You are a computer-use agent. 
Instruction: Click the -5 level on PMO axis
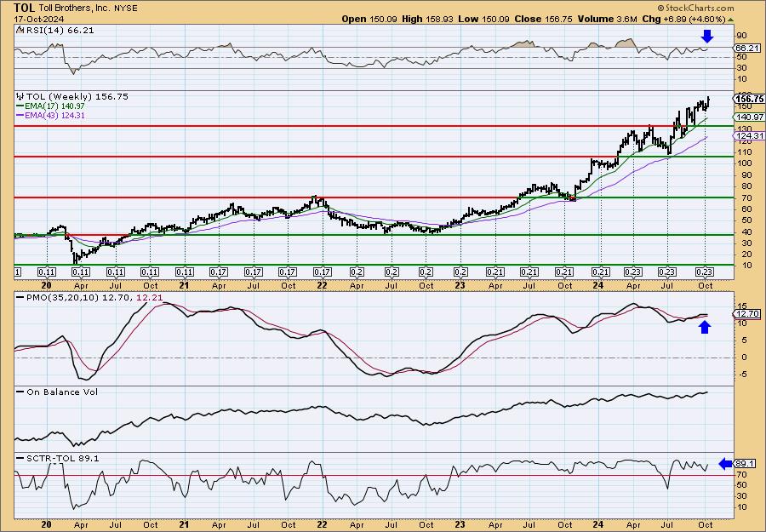[744, 375]
